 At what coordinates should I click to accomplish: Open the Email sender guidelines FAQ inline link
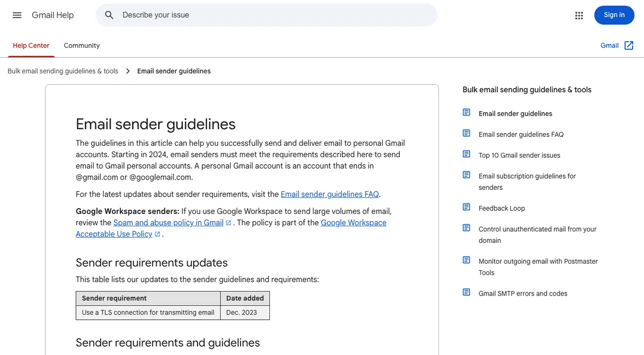click(330, 194)
